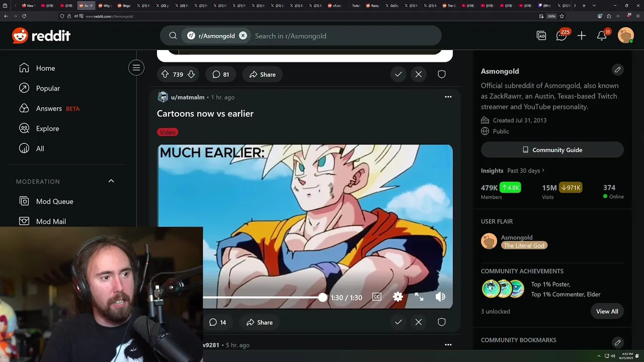Downvote the post with 739 points
644x362 pixels.
click(191, 74)
